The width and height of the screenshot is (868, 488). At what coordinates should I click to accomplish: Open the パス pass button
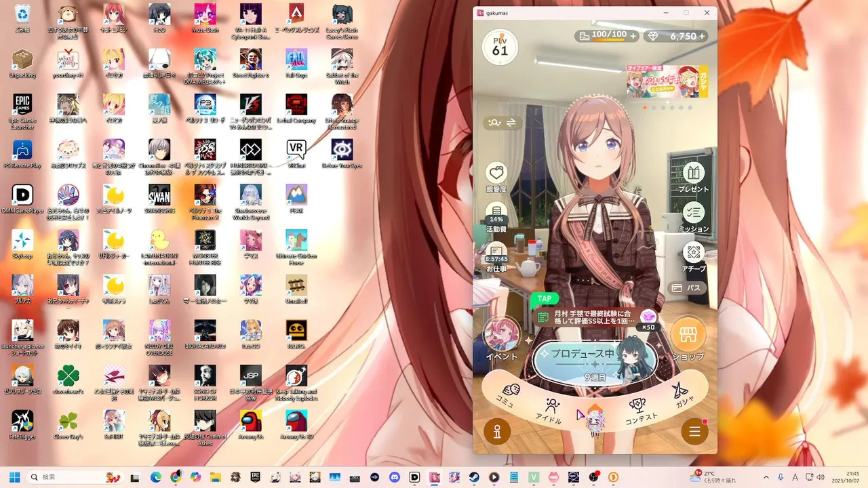click(x=686, y=288)
